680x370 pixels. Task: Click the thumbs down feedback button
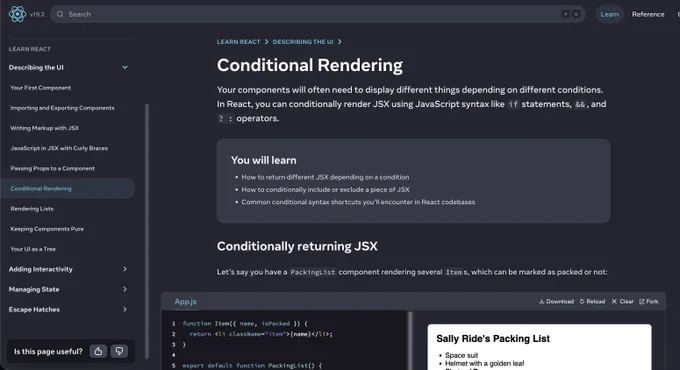coord(119,351)
